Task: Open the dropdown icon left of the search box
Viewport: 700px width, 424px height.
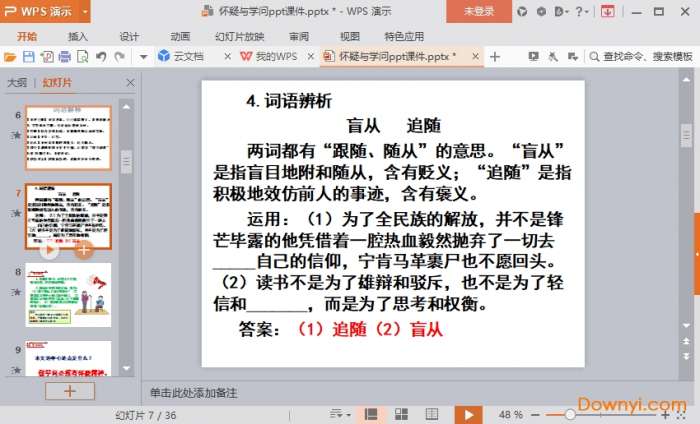Action: 572,57
